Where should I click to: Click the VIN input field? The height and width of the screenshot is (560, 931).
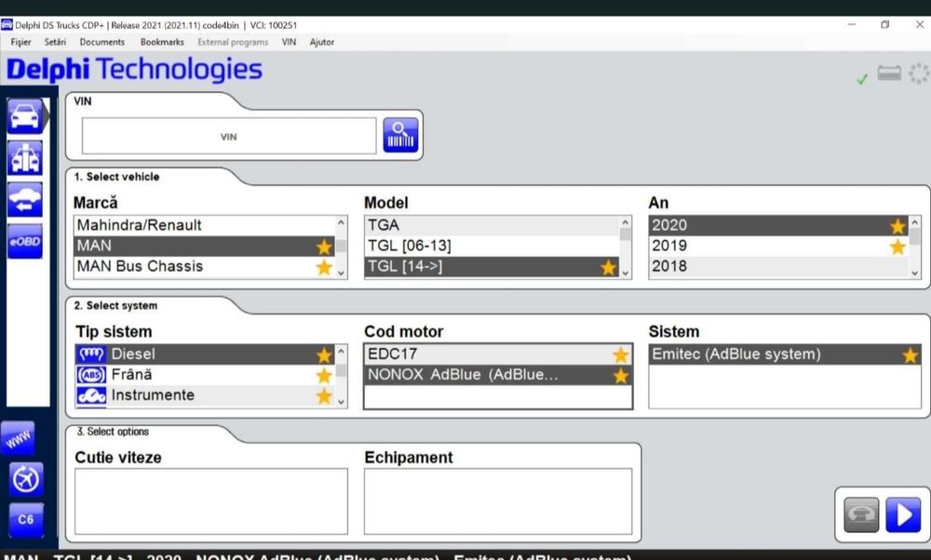coord(229,136)
